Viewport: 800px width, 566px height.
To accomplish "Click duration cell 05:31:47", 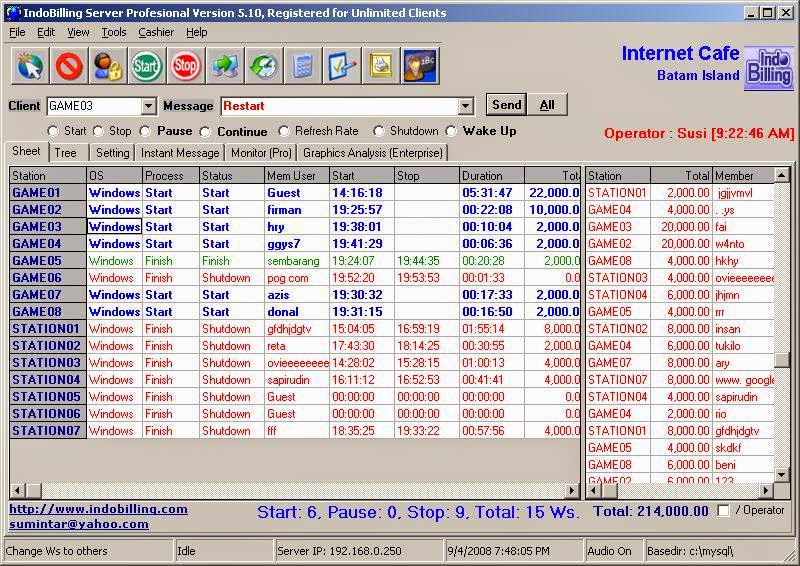I will point(492,193).
